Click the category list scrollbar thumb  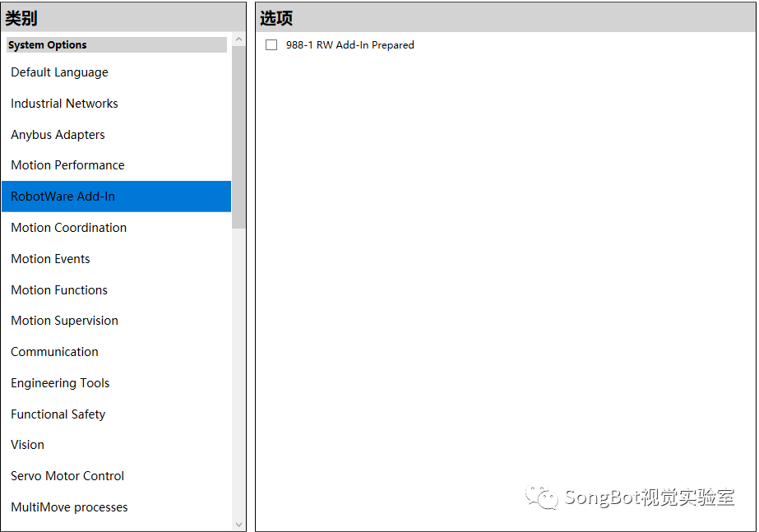tap(238, 137)
